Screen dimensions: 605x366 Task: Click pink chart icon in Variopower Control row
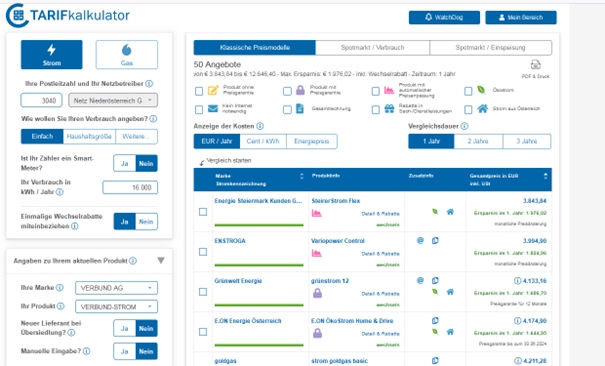[317, 253]
